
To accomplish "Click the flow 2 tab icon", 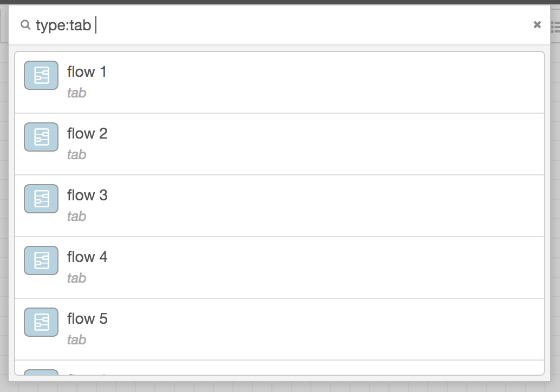I will coord(41,137).
